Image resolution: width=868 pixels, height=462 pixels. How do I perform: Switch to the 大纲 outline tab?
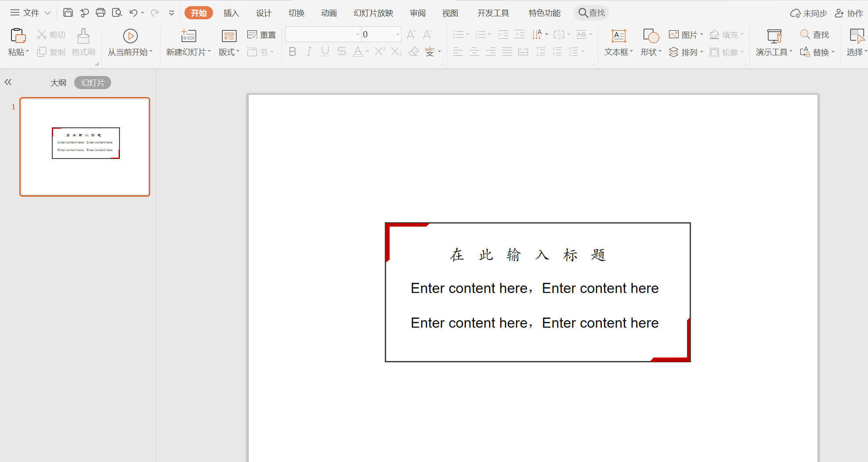click(x=58, y=83)
